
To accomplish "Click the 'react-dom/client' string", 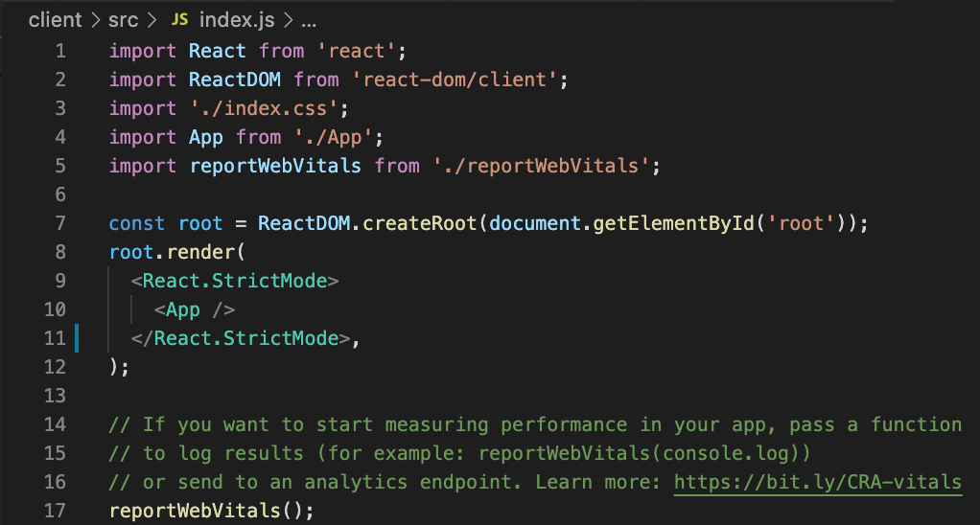I will click(x=455, y=80).
